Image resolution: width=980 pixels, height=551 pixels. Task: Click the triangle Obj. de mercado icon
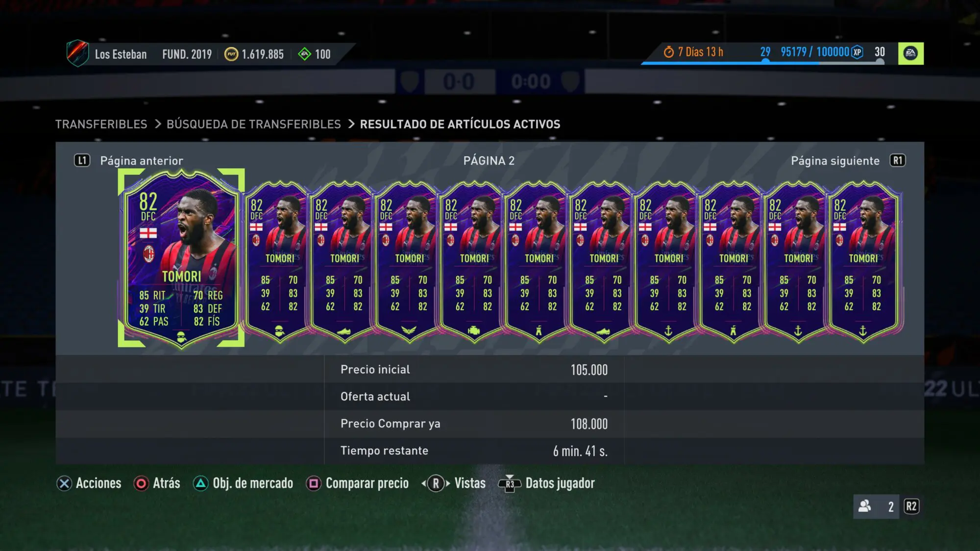click(200, 483)
